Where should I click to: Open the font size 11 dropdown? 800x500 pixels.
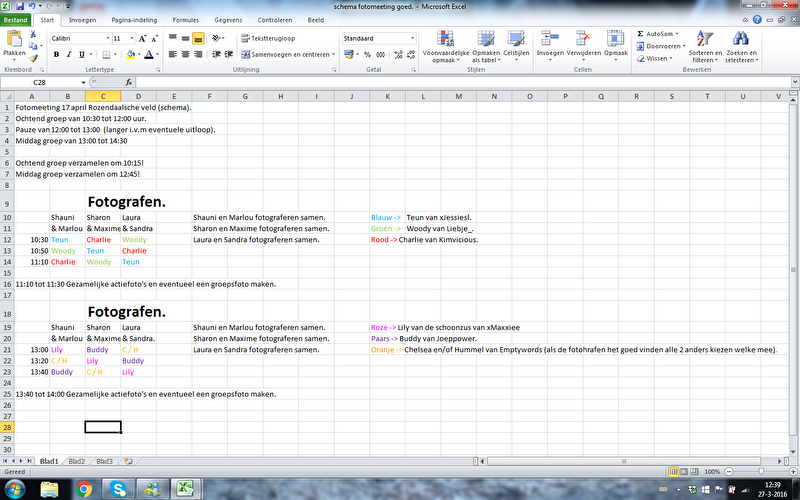(132, 38)
